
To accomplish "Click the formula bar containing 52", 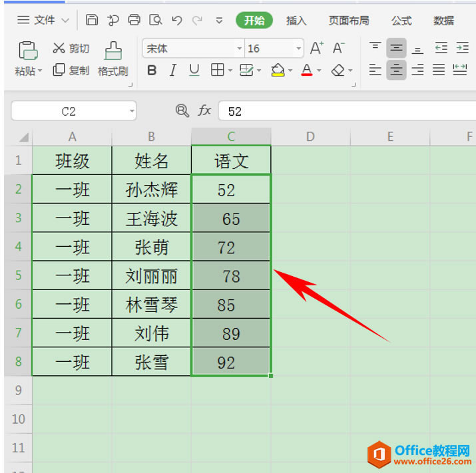I will (347, 111).
